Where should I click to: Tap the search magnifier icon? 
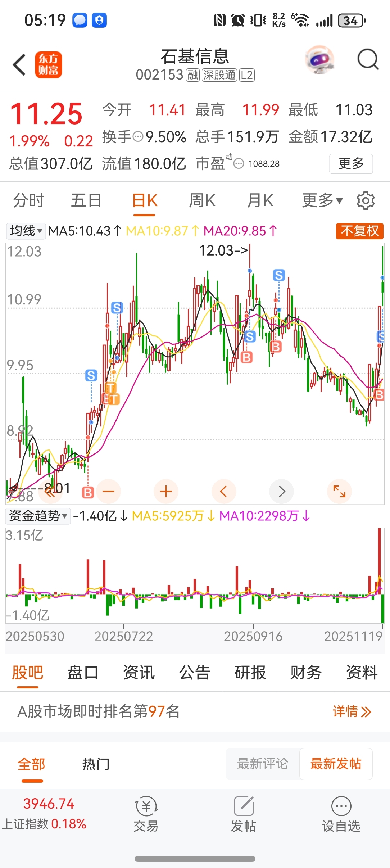point(368,59)
